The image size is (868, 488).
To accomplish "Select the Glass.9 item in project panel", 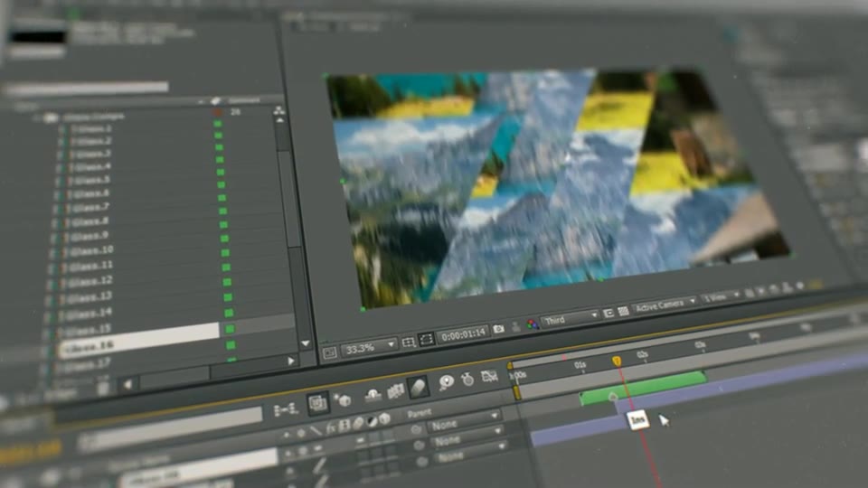I will click(x=89, y=236).
